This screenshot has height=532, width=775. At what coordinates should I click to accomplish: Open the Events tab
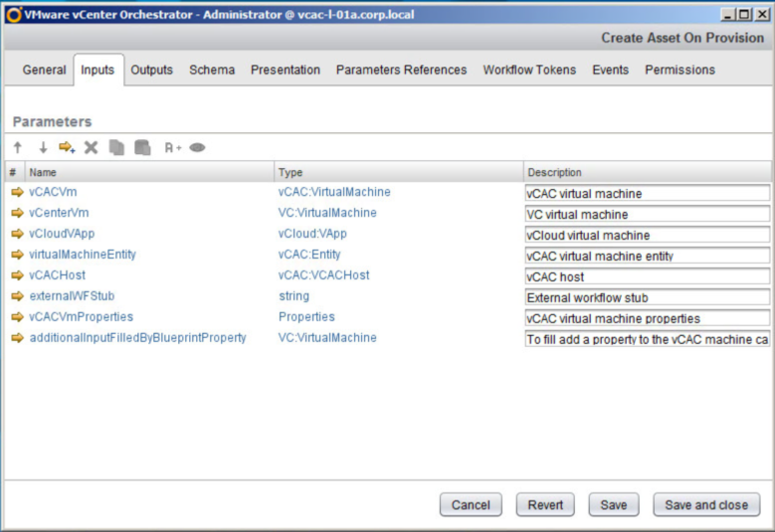[x=611, y=70]
